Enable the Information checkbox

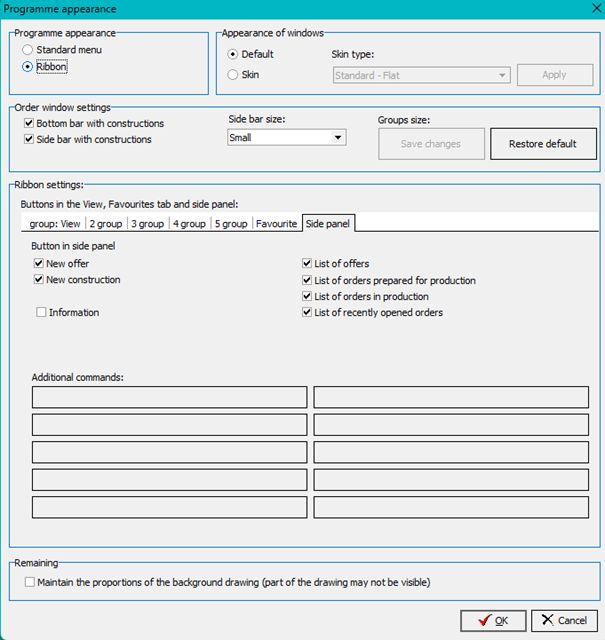[41, 313]
